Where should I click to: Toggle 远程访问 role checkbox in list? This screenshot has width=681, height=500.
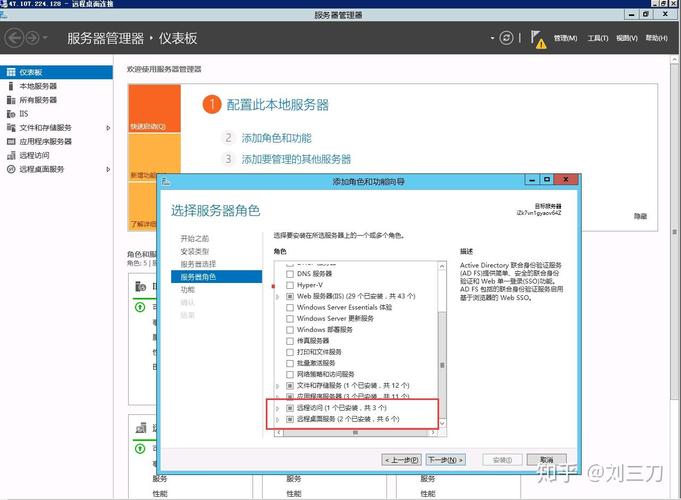point(290,408)
